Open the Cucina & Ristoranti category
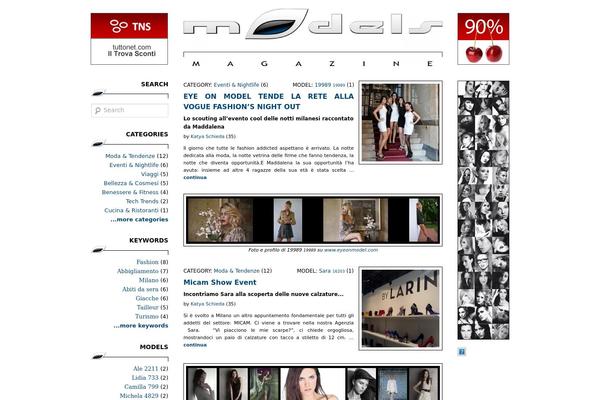 pos(131,210)
